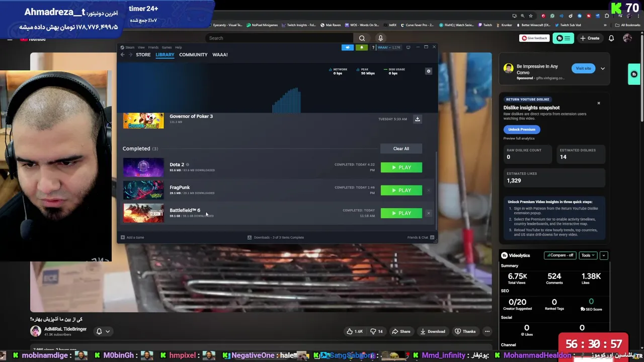Dislike the video with thumbs down
Viewport: 644px width, 362px height.
coord(377,331)
